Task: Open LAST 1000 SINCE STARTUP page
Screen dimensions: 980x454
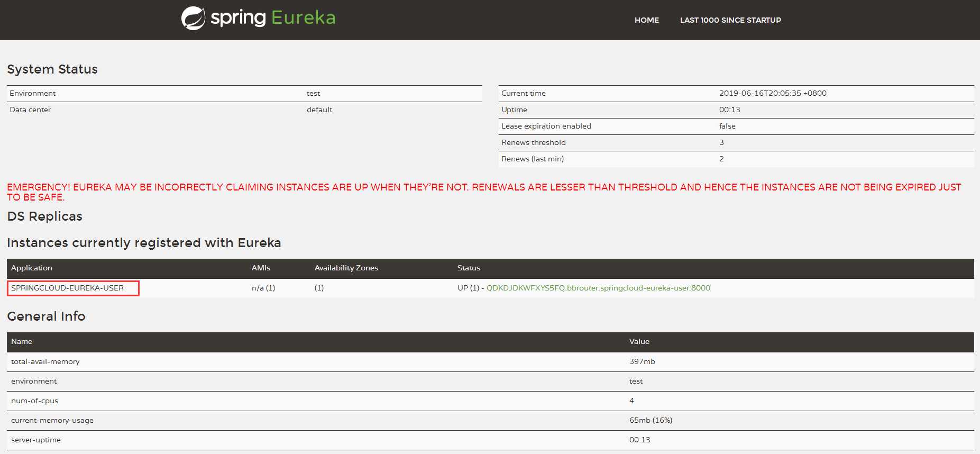Action: [x=730, y=20]
